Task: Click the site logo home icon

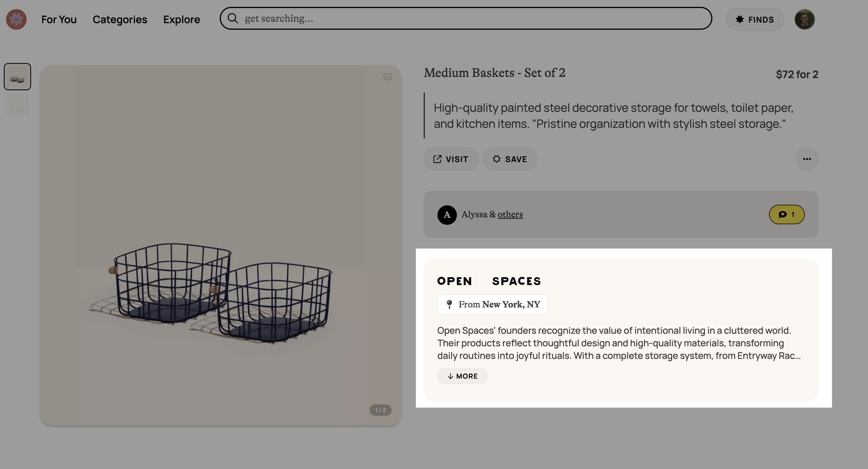Action: point(16,19)
